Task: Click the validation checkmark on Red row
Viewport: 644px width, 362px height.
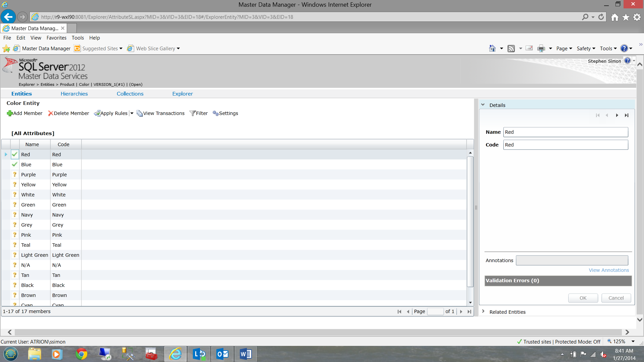Action: coord(15,155)
